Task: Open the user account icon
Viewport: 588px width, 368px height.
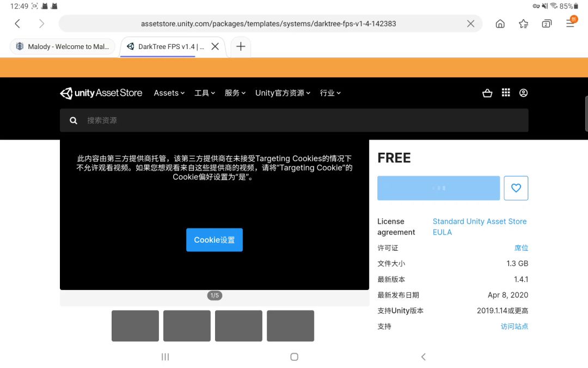Action: pos(524,93)
